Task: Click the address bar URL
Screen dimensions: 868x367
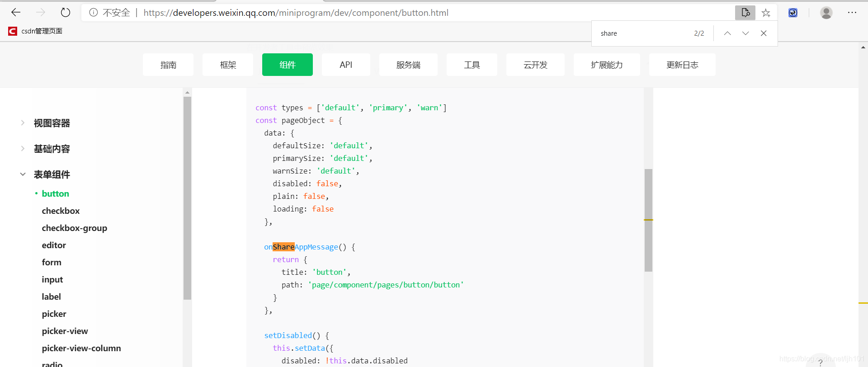Action: pos(296,13)
